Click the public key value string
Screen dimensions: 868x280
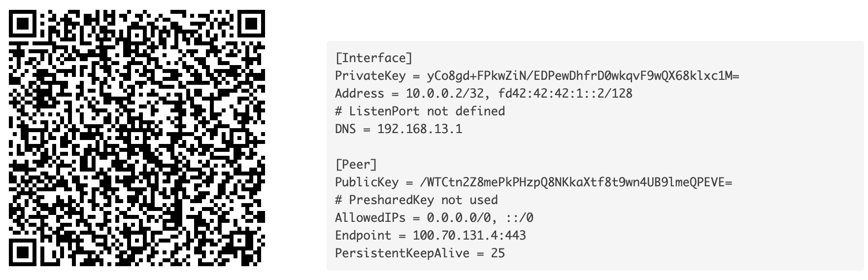tap(576, 182)
